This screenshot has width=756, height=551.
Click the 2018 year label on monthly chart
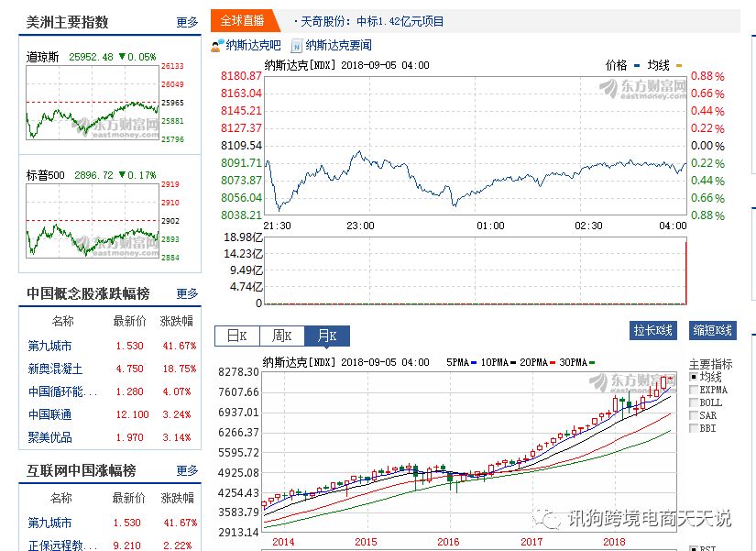click(x=614, y=542)
